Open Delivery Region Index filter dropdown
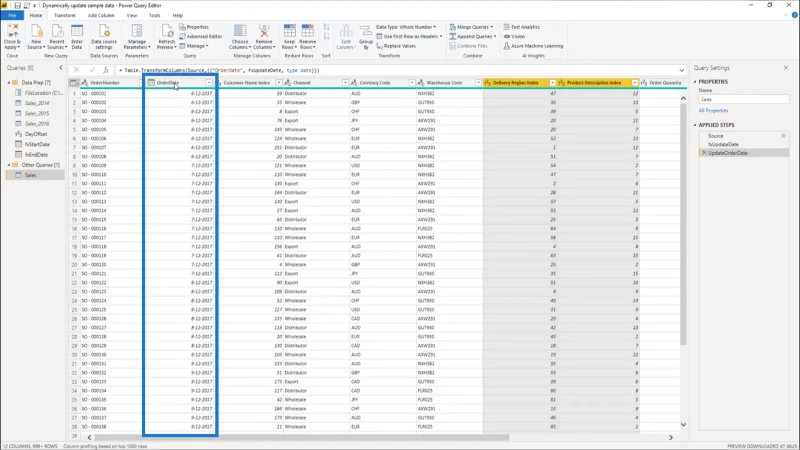This screenshot has height=450, width=800. pyautogui.click(x=552, y=83)
